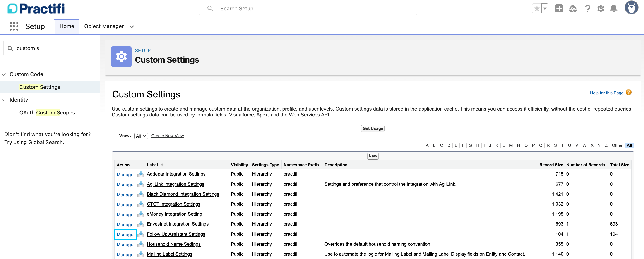
Task: Focus the Search Setup field
Action: tap(308, 9)
